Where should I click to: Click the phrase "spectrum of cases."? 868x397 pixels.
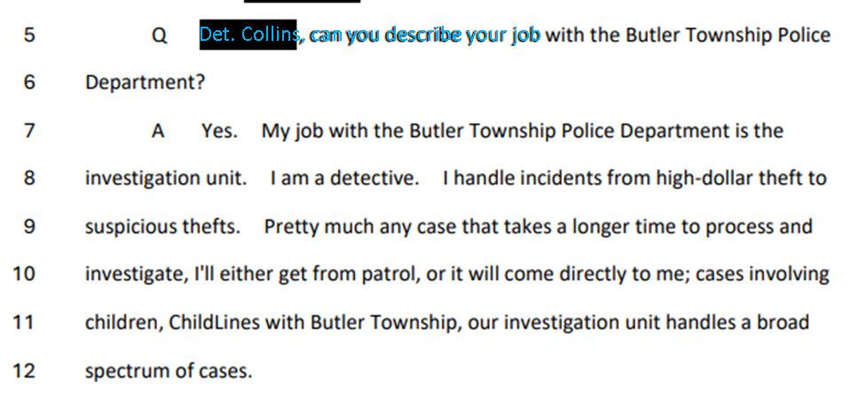(x=169, y=370)
